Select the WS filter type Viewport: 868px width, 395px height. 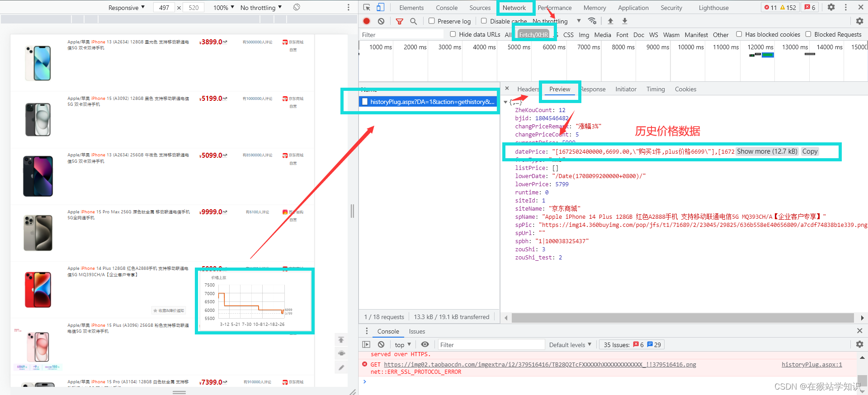654,35
